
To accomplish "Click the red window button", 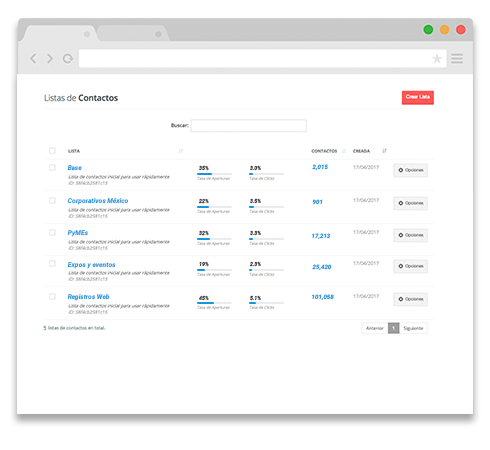I will 461,30.
